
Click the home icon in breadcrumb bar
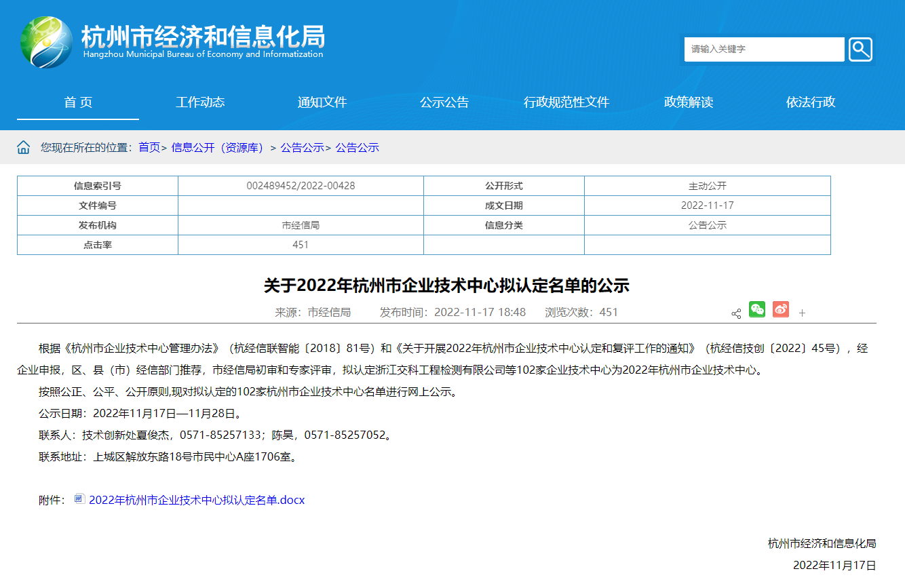(x=24, y=147)
